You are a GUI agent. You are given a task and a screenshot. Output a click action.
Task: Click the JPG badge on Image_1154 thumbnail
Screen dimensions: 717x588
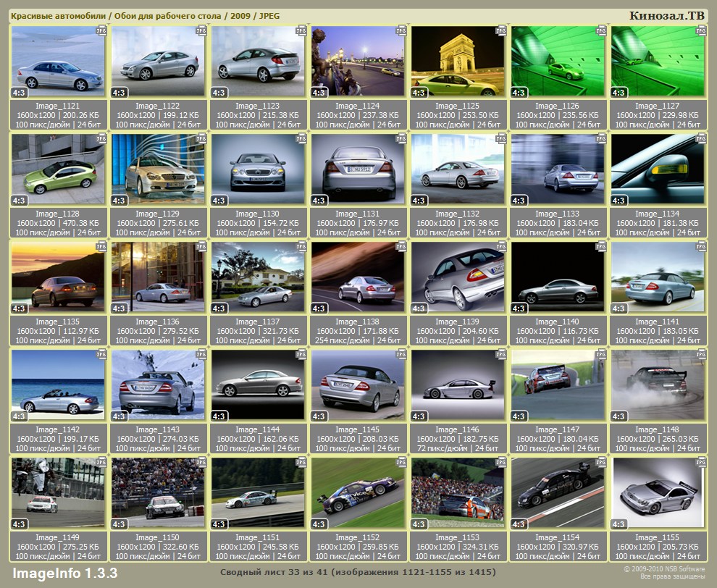point(601,462)
